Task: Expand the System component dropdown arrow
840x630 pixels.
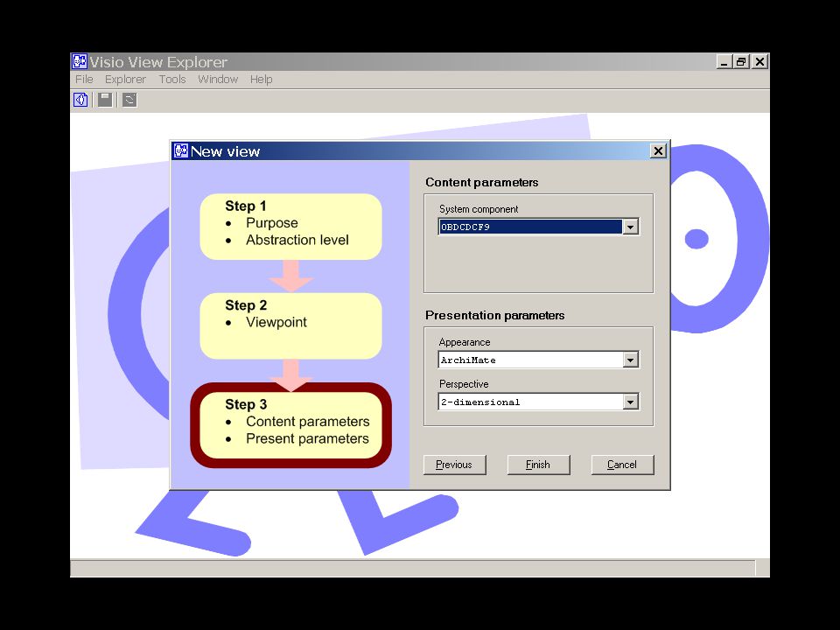Action: click(x=631, y=227)
